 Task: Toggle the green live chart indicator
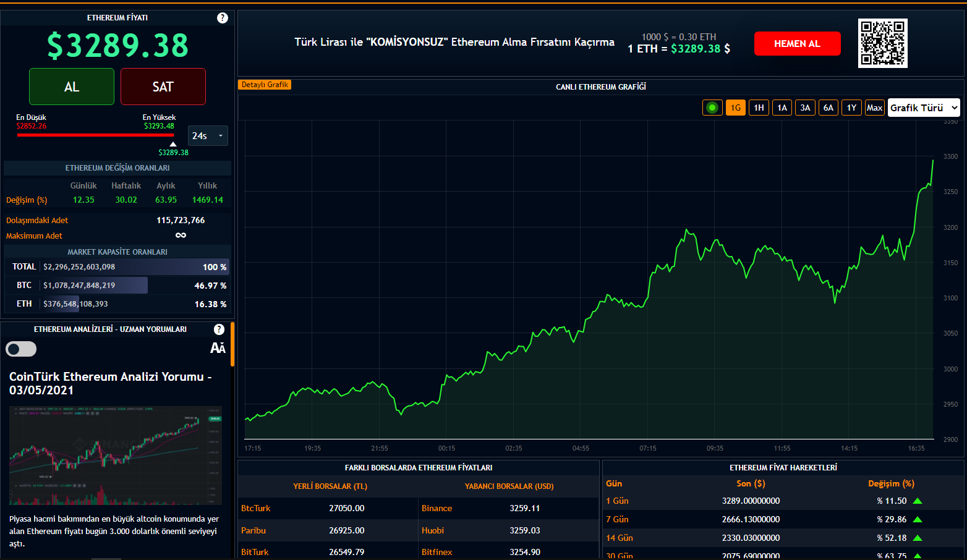coord(712,108)
